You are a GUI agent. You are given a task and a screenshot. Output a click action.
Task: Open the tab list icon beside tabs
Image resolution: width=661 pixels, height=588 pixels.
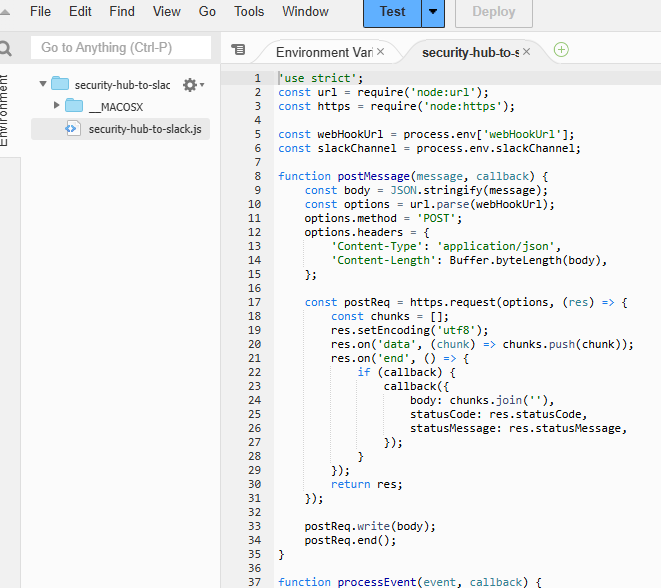(238, 50)
